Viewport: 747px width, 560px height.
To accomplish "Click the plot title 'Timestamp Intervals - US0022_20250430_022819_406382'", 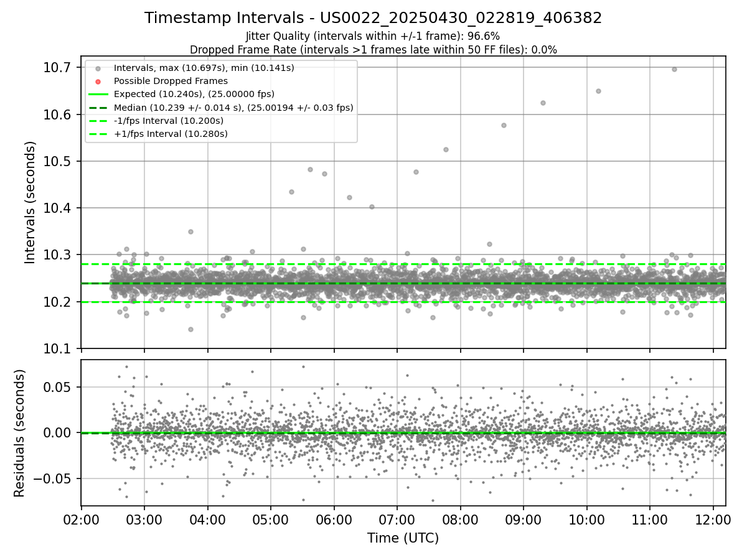I will 373,18.
